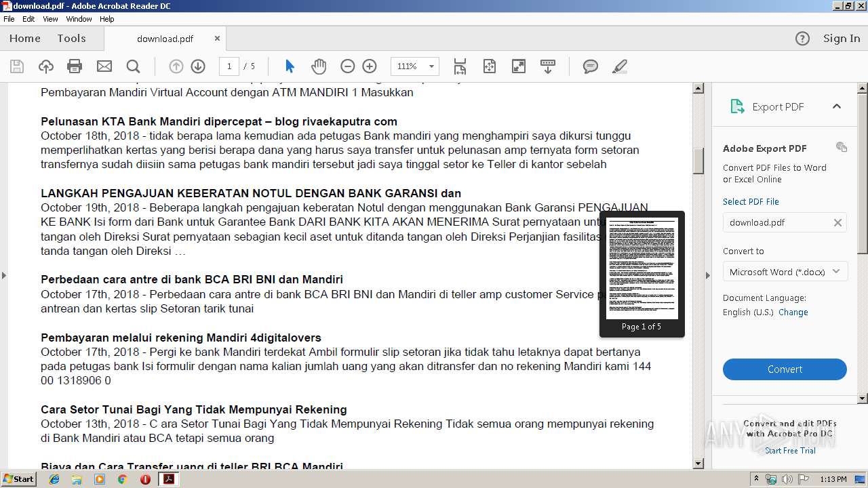Click heading Pelunasan KTA Bank Mandiri dipercepat
This screenshot has height=488, width=868.
click(219, 121)
